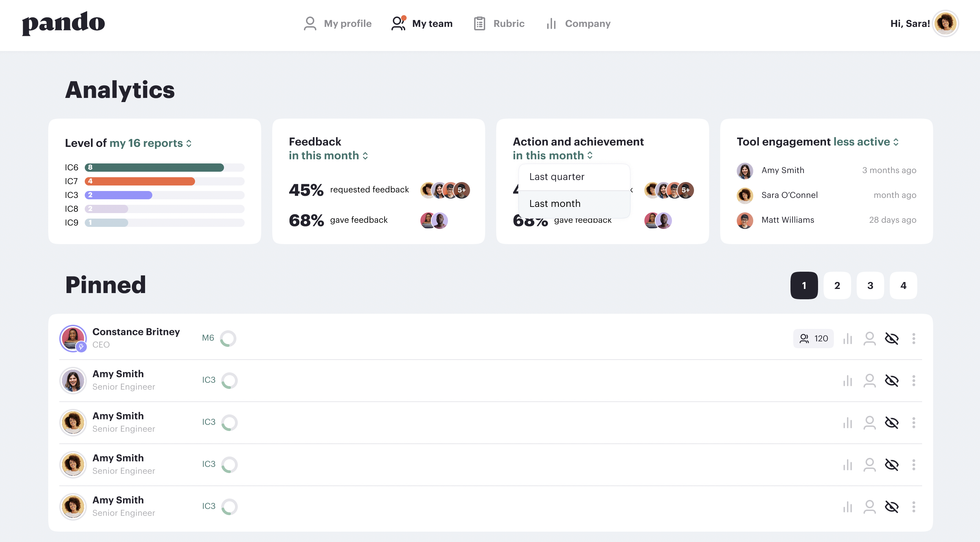Click the 120 reports badge
Viewport: 980px width, 542px height.
coord(813,338)
